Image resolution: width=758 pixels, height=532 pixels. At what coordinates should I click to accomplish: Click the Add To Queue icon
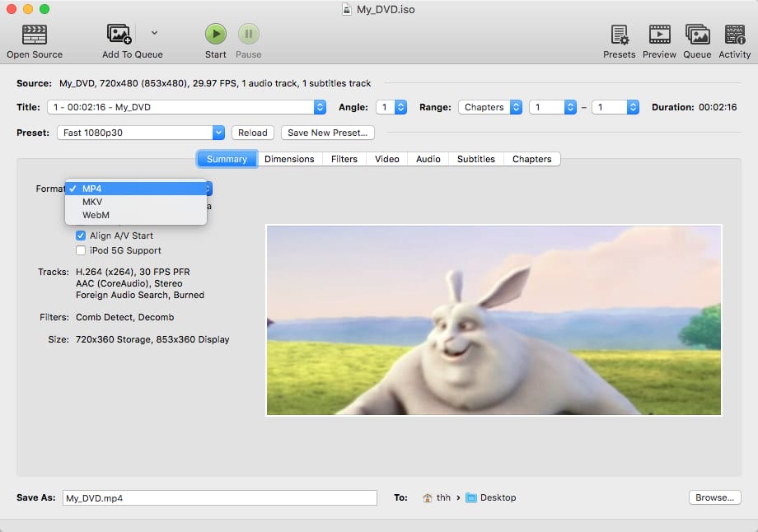click(x=119, y=35)
